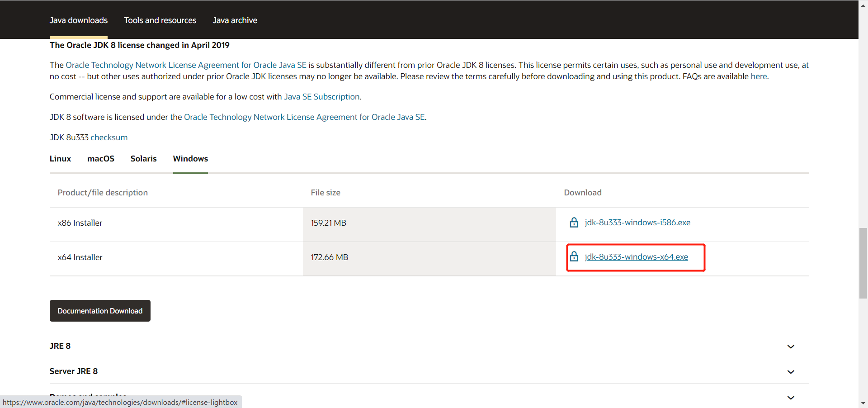This screenshot has height=408, width=868.
Task: Switch to the Linux tab
Action: pyautogui.click(x=60, y=159)
